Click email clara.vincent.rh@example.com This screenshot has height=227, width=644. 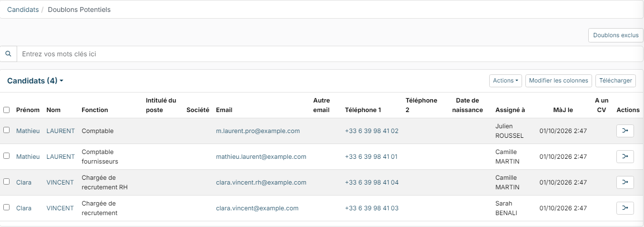click(x=261, y=182)
